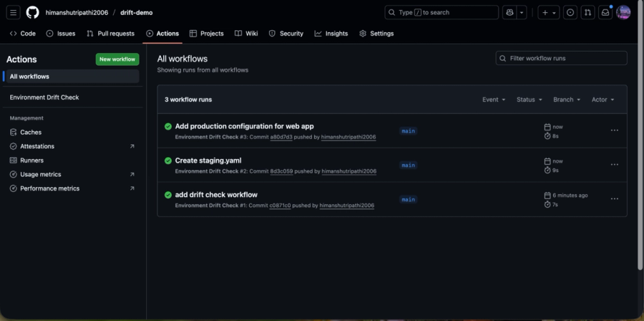Image resolution: width=644 pixels, height=321 pixels.
Task: Open commit 8d3c059 link
Action: pos(281,171)
